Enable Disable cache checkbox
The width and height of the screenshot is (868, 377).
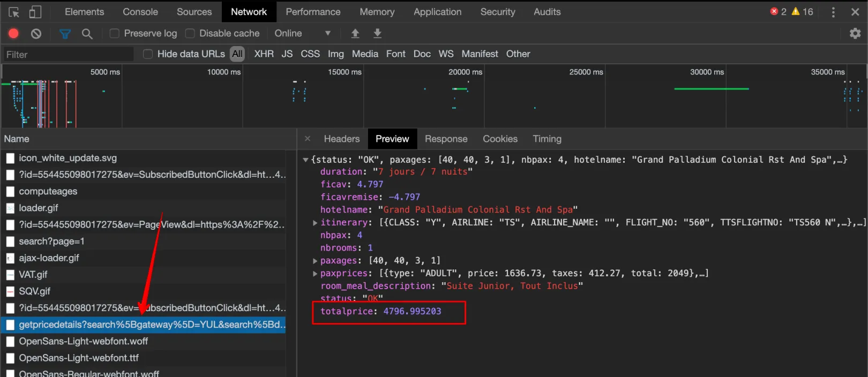pos(190,33)
